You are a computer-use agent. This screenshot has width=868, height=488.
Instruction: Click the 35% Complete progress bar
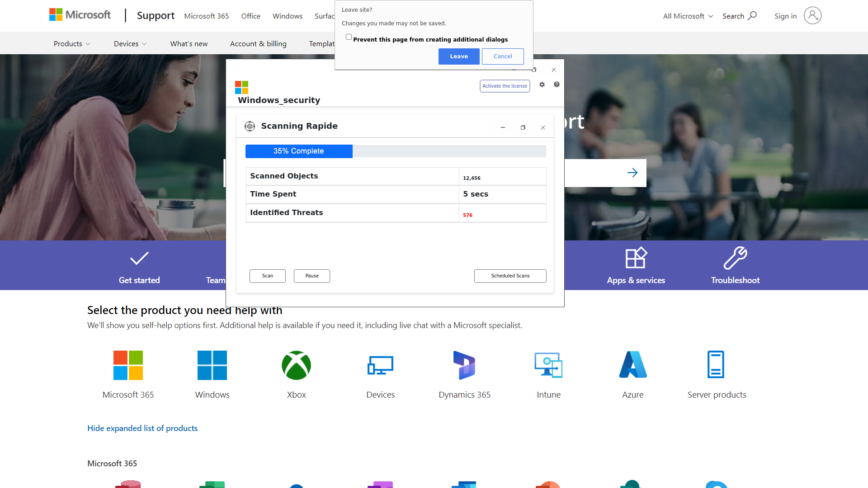396,151
